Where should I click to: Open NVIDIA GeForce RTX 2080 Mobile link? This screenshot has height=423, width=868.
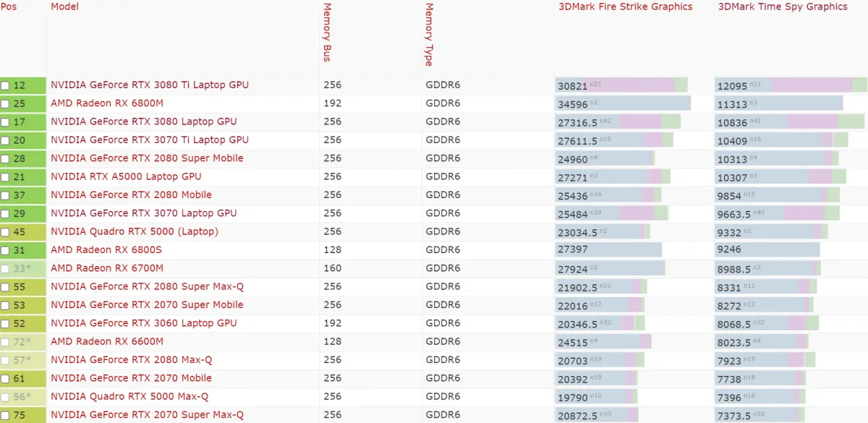point(132,195)
